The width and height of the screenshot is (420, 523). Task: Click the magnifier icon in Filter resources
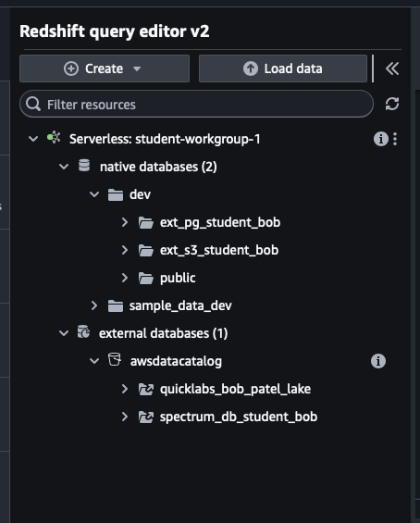click(x=33, y=104)
